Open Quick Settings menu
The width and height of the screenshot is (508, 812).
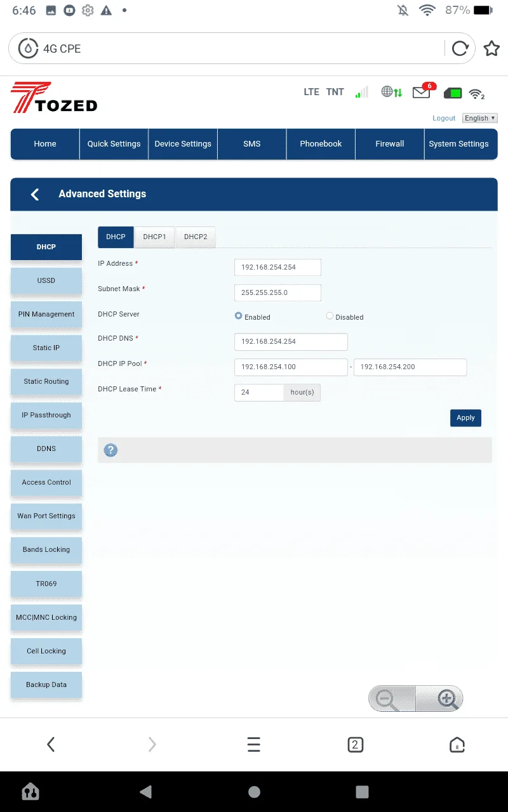tap(114, 144)
